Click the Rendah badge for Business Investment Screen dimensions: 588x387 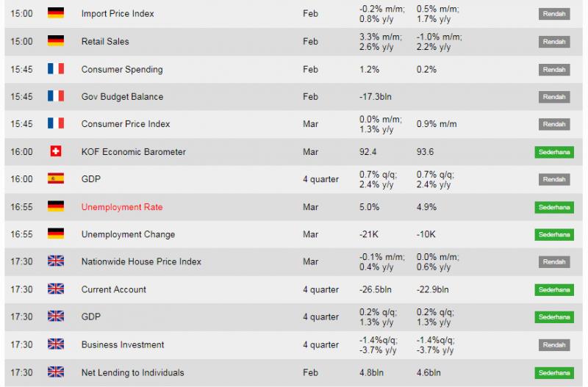click(x=554, y=344)
